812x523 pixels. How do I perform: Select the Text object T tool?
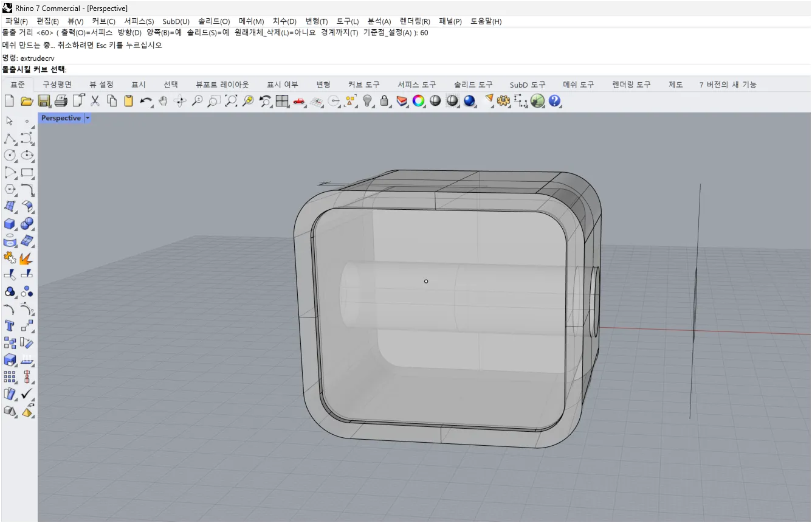(10, 326)
